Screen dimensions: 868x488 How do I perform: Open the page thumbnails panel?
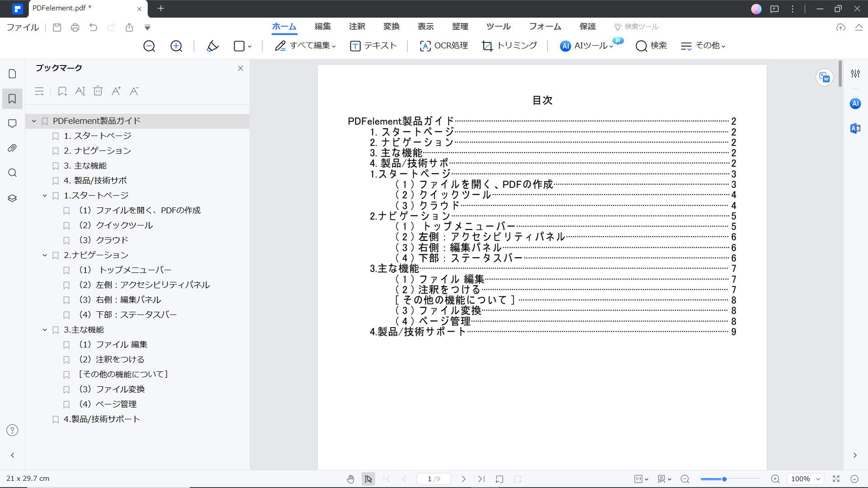coord(12,74)
